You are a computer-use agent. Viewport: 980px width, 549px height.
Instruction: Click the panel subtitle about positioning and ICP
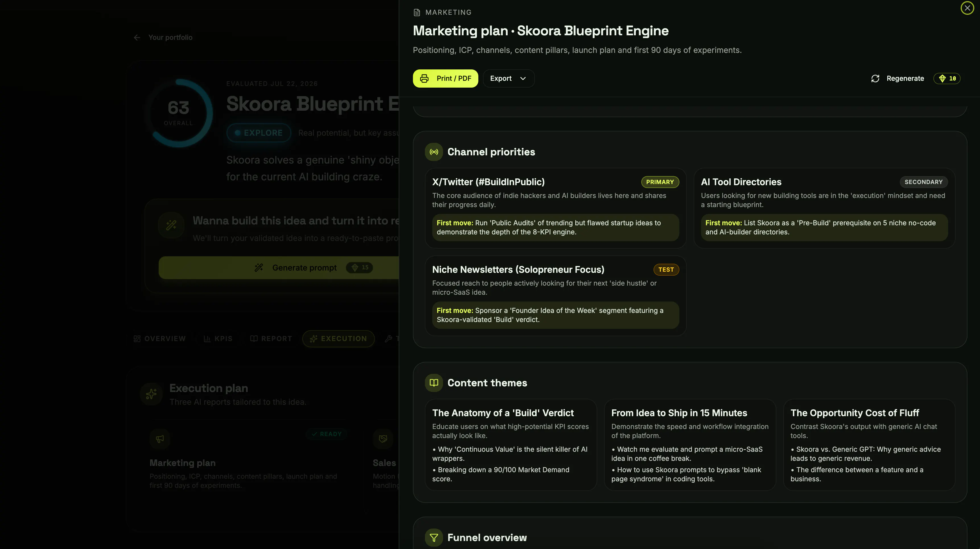pyautogui.click(x=577, y=50)
